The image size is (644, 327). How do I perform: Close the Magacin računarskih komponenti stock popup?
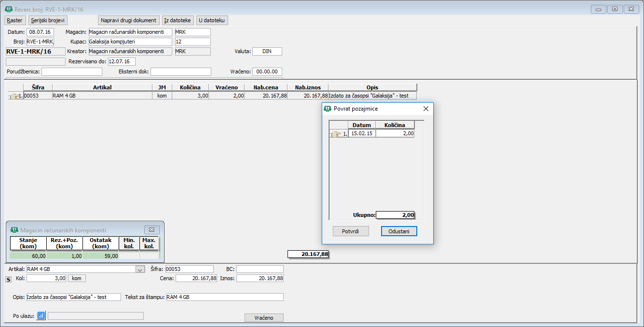pyautogui.click(x=151, y=230)
